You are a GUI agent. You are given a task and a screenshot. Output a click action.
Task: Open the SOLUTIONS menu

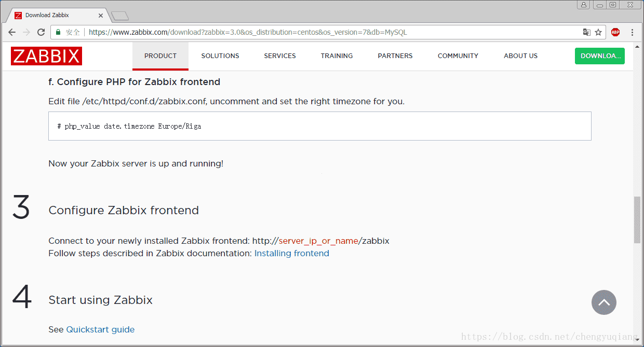coord(220,56)
